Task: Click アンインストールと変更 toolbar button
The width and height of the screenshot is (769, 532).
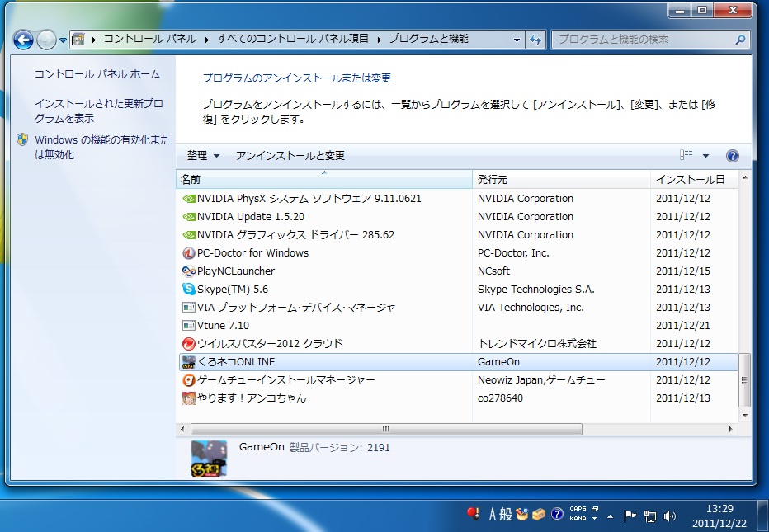Action: point(290,156)
